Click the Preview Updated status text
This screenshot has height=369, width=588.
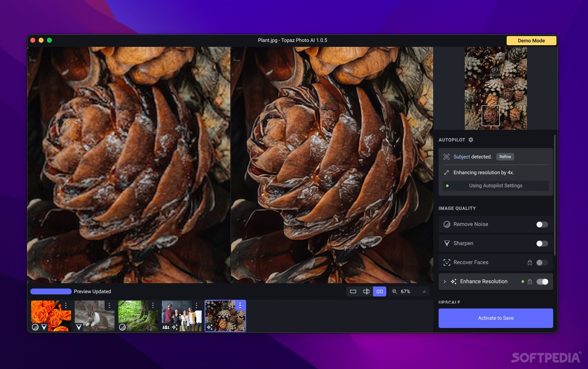click(x=93, y=291)
